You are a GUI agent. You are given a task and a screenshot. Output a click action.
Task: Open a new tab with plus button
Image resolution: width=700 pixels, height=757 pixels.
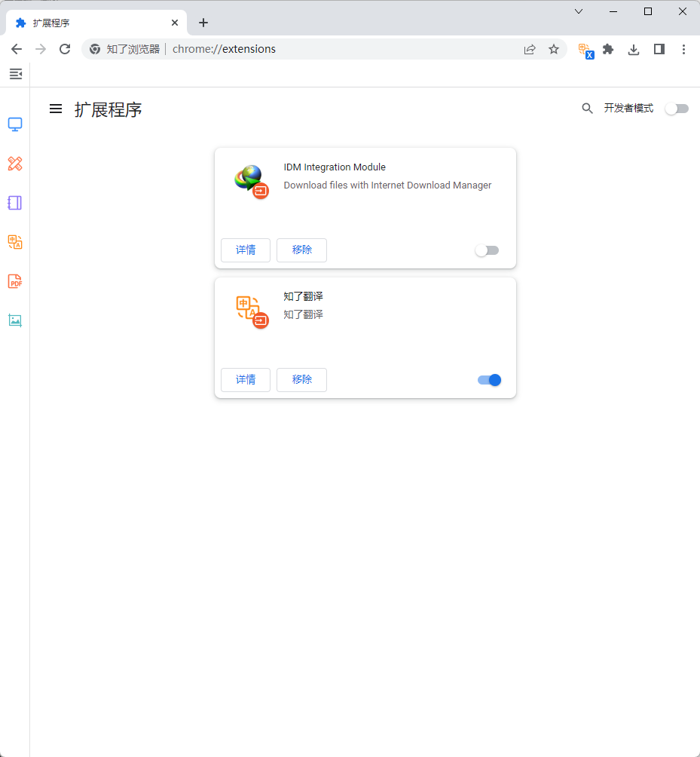point(203,23)
